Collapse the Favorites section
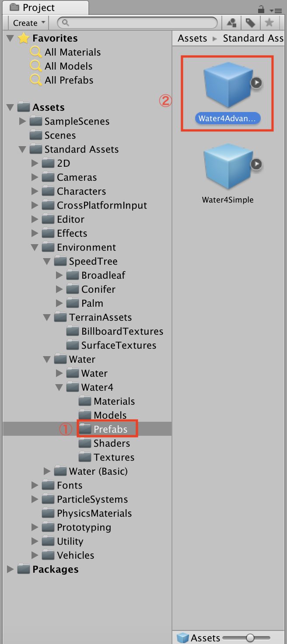287x644 pixels. [10, 38]
